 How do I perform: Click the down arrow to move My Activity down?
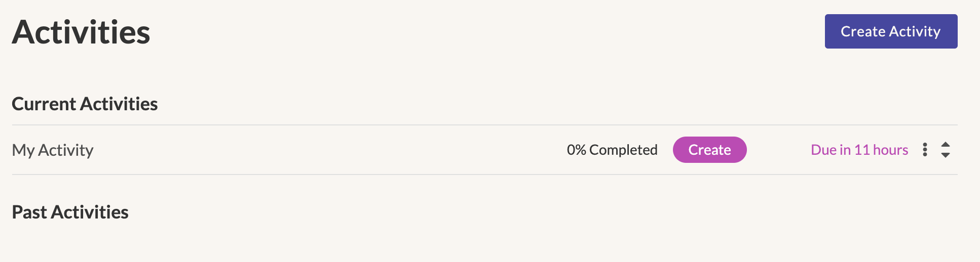(x=946, y=155)
